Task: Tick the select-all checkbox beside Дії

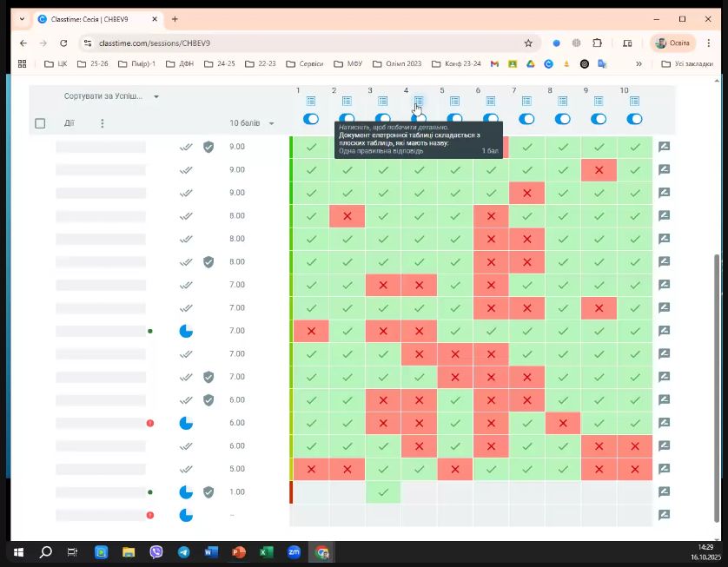Action: (x=40, y=123)
